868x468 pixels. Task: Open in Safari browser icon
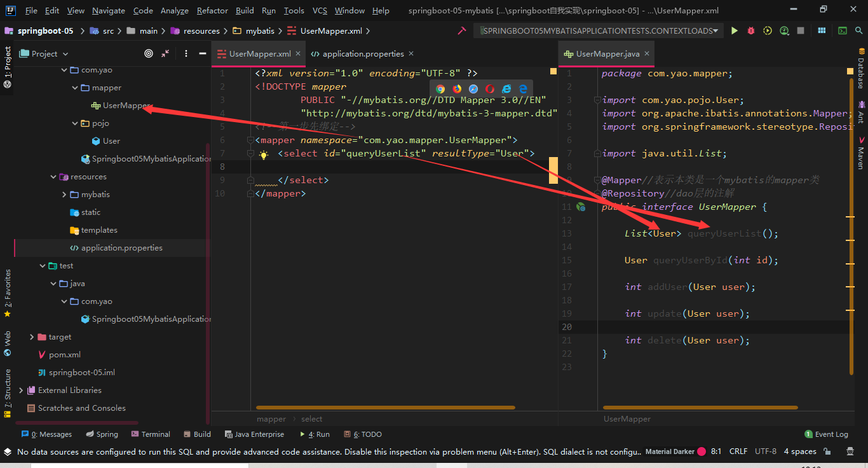pos(473,89)
